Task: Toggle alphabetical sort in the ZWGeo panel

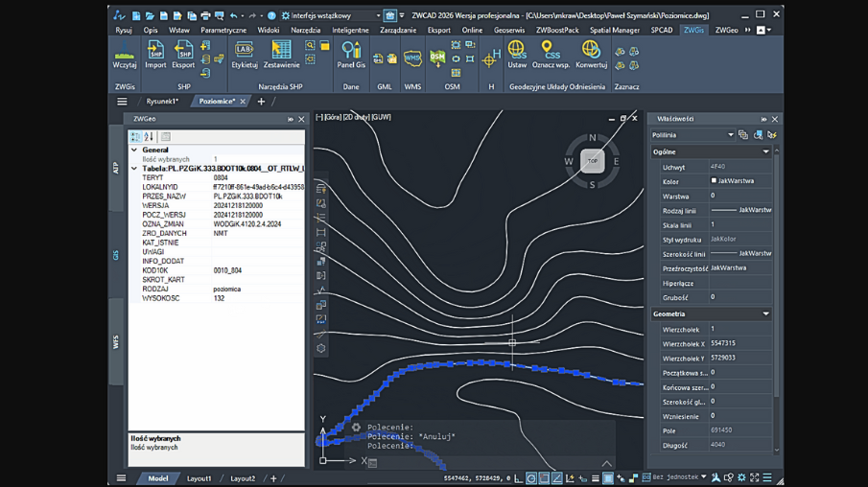Action: (149, 137)
